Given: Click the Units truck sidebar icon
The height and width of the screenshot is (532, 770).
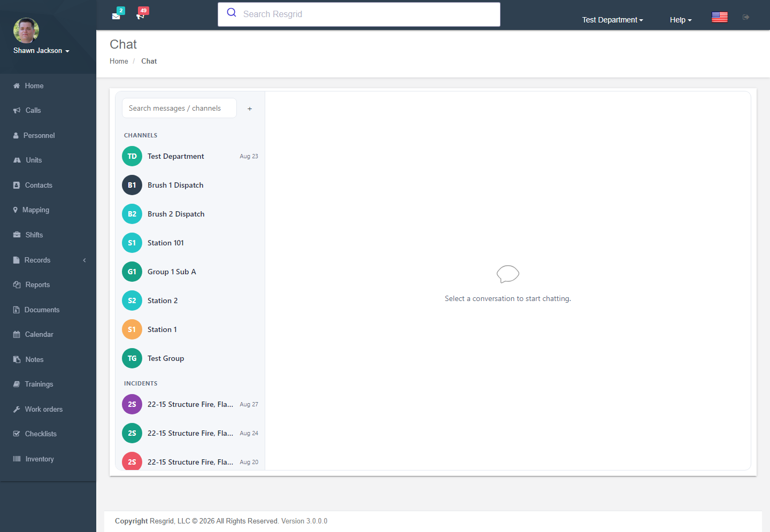Looking at the screenshot, I should [17, 160].
